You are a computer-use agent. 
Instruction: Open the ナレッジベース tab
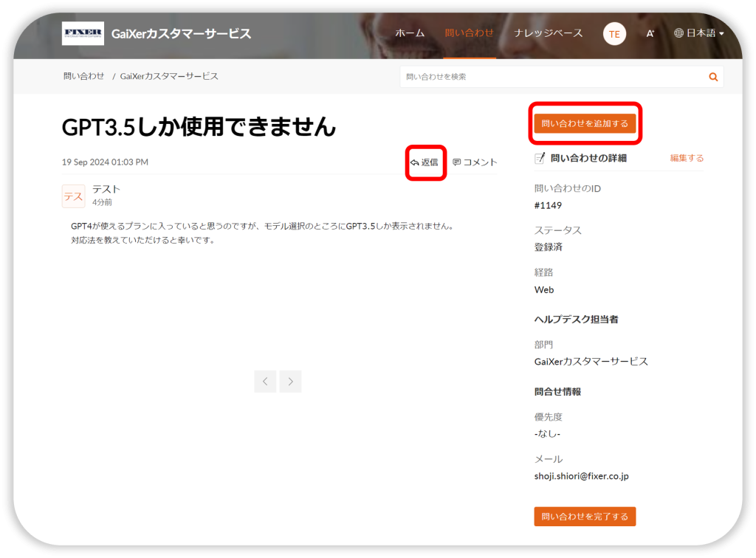point(549,33)
